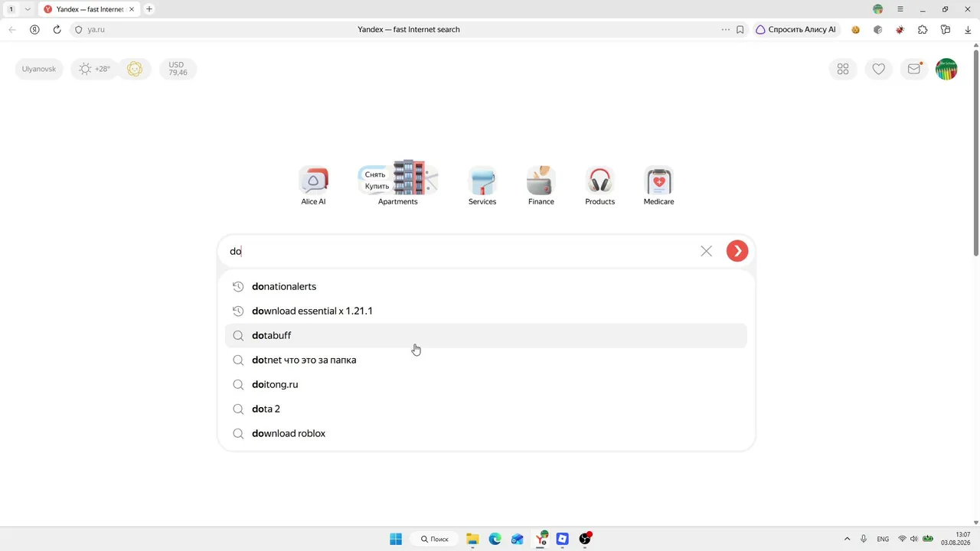Open the Apartments service shortcut

coord(397,184)
